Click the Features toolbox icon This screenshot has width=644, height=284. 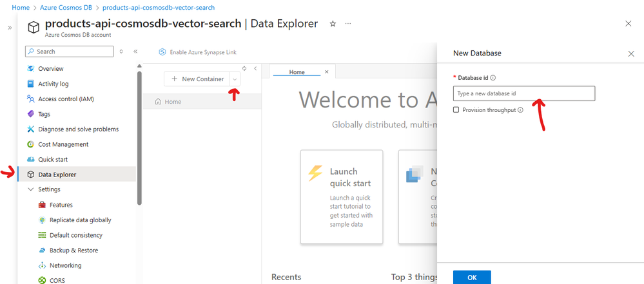[x=42, y=205]
